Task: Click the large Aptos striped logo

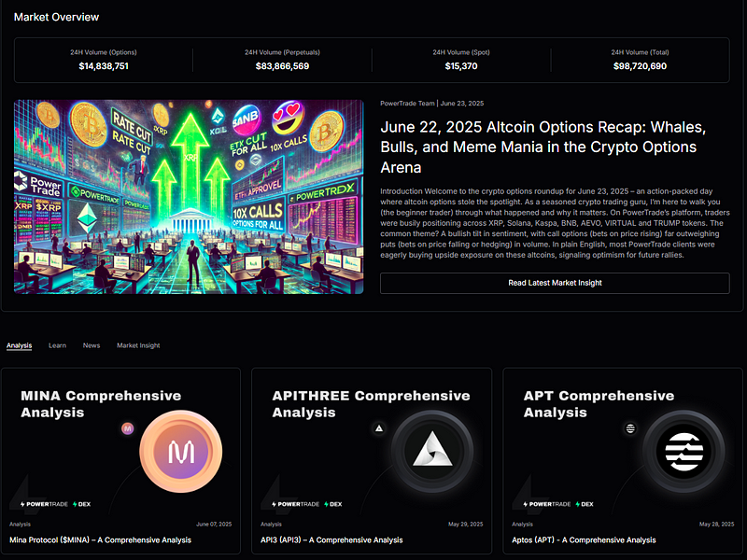Action: point(684,452)
